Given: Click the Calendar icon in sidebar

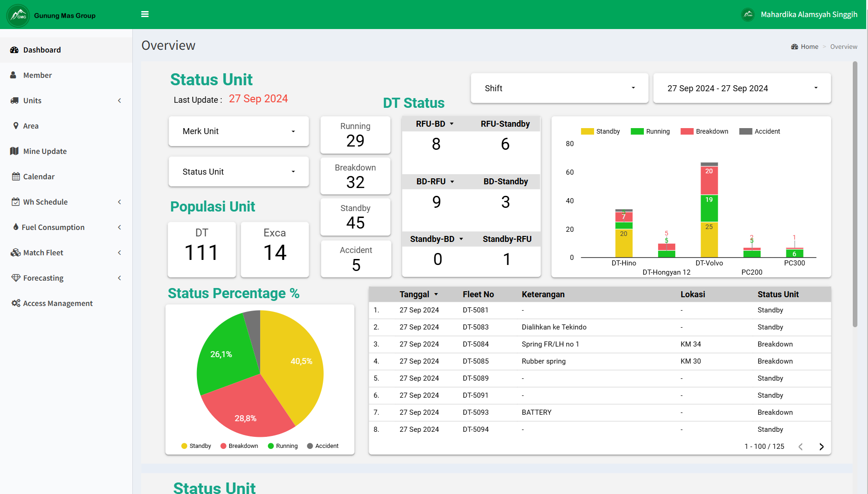Looking at the screenshot, I should [x=16, y=176].
